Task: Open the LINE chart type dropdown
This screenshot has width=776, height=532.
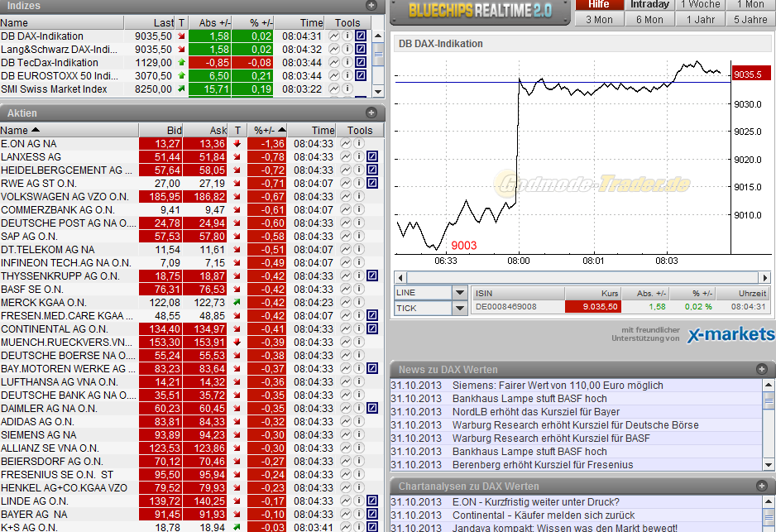Action: click(x=460, y=293)
